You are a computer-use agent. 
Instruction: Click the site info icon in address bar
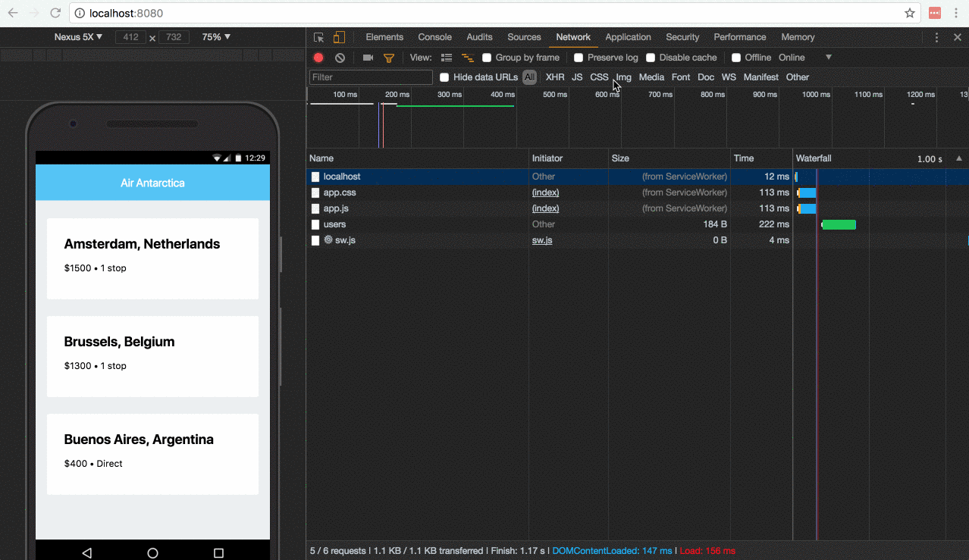coord(79,13)
